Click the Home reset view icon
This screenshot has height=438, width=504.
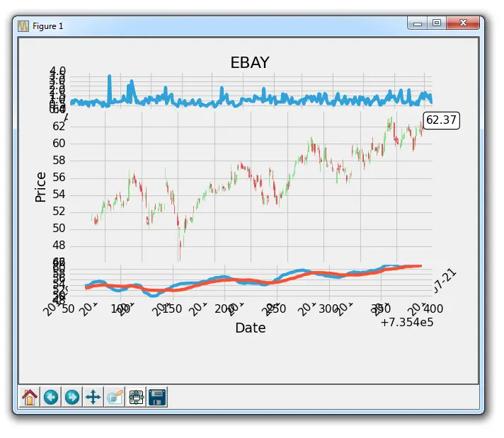point(30,397)
